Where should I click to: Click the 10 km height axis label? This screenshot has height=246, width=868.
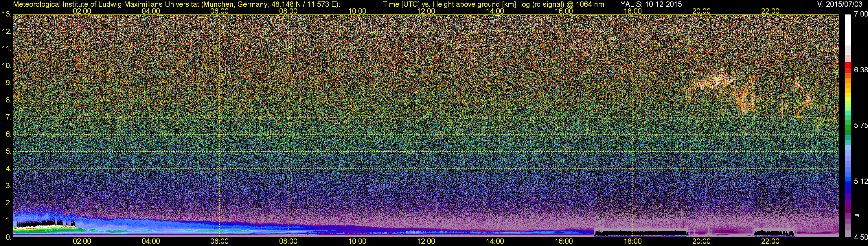coord(6,66)
